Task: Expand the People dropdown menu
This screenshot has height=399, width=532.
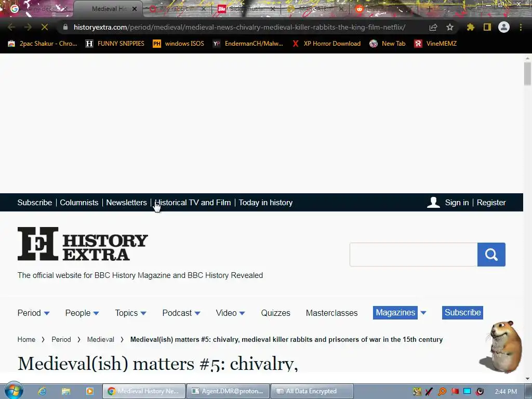Action: 82,313
